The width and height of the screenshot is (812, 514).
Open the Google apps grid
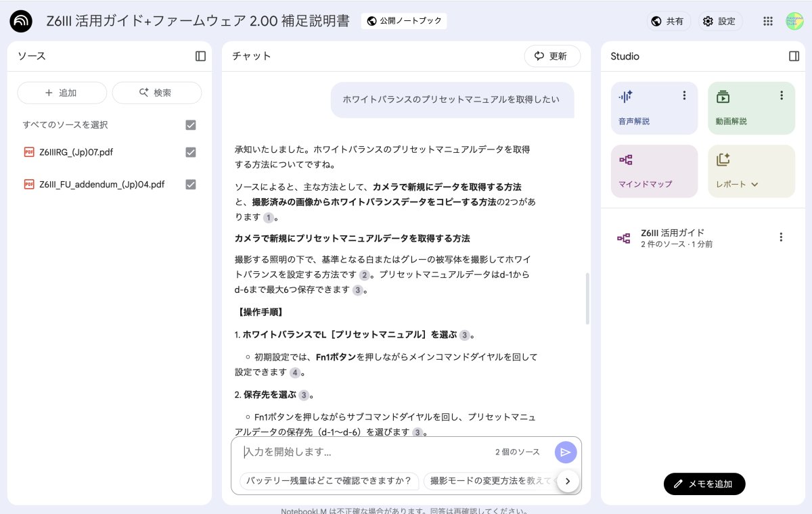click(768, 21)
